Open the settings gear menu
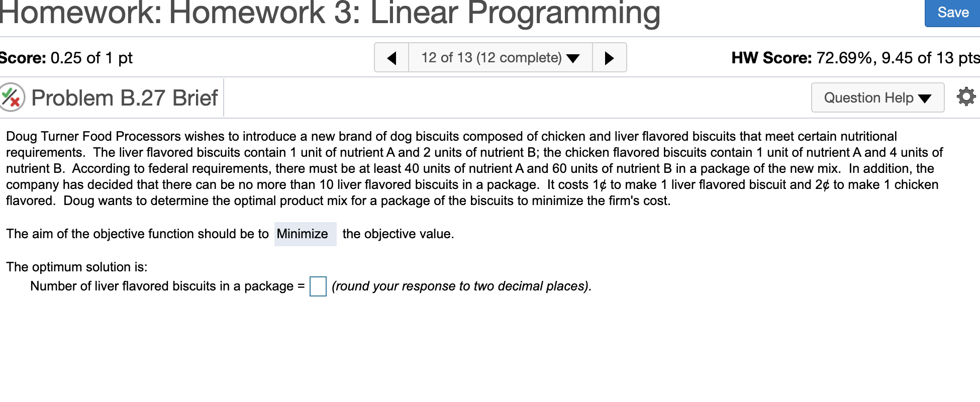 965,97
